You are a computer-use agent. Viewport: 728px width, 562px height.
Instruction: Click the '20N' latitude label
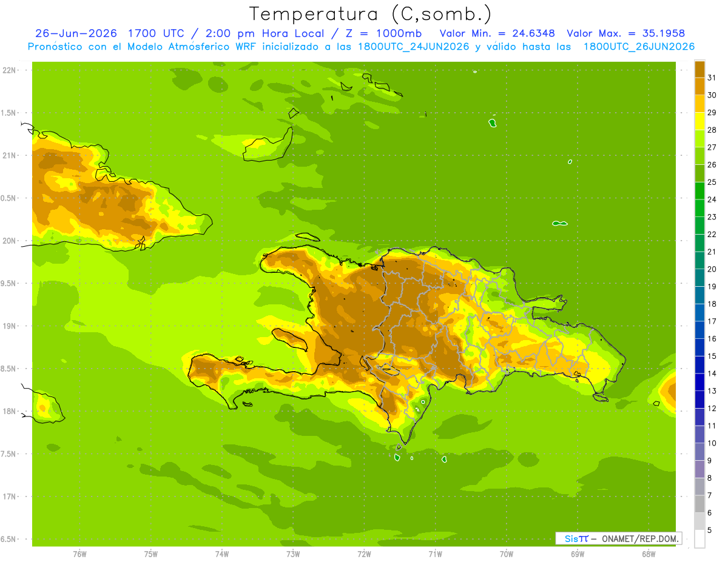pyautogui.click(x=9, y=241)
